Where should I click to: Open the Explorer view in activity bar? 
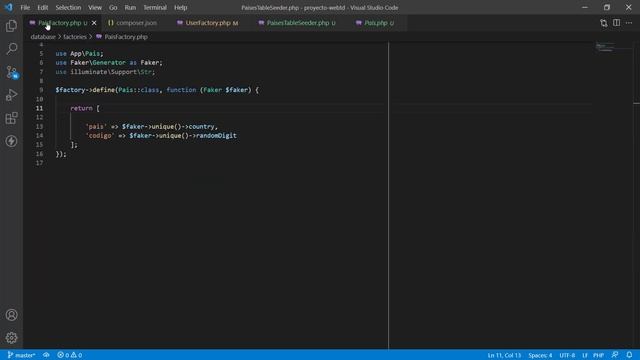point(11,26)
